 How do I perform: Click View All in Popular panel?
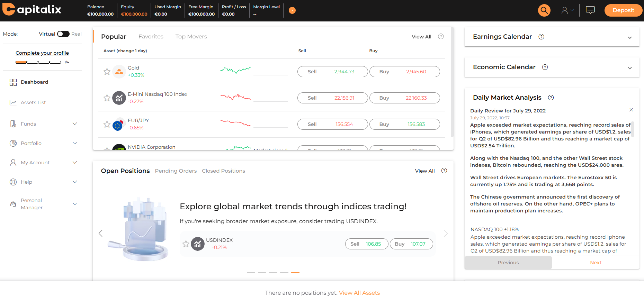(421, 37)
